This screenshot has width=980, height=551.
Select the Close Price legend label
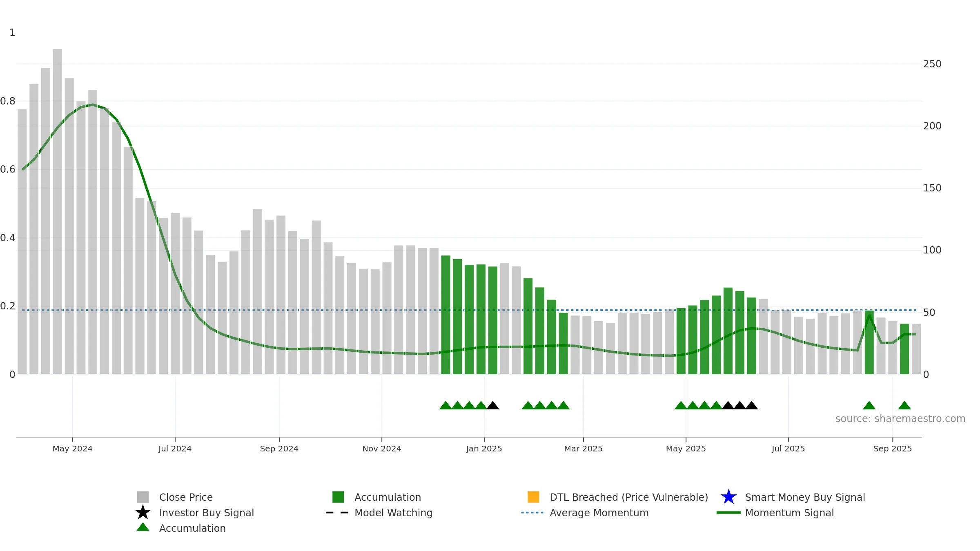186,497
